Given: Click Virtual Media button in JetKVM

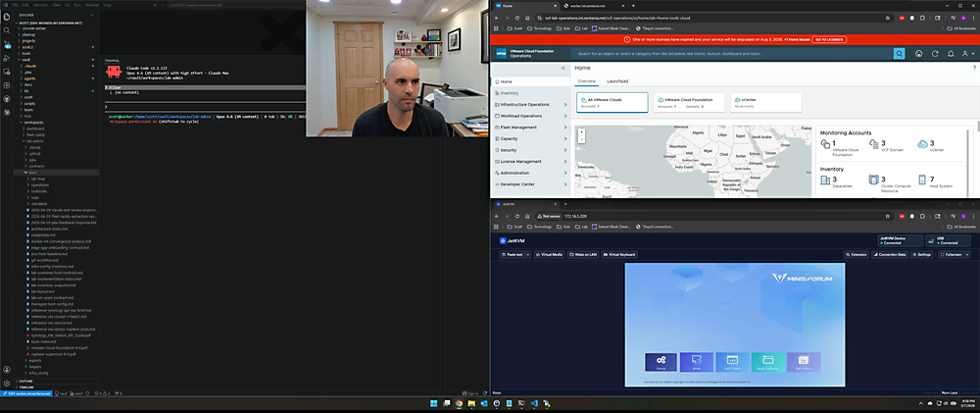Looking at the screenshot, I should (550, 255).
